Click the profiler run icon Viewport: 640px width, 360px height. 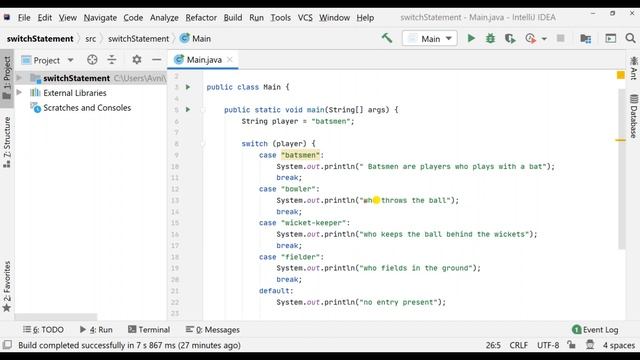coord(530,38)
